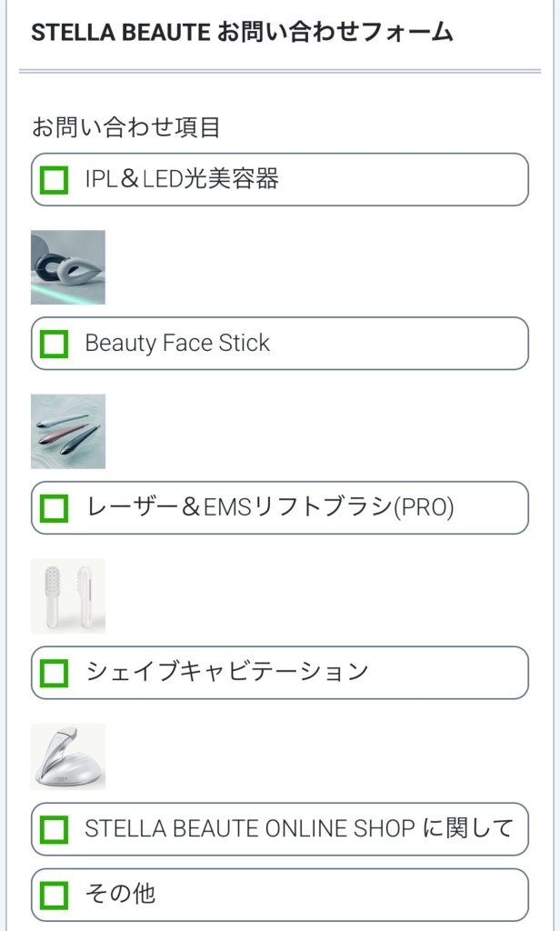Tap the その他 label text

(x=120, y=895)
